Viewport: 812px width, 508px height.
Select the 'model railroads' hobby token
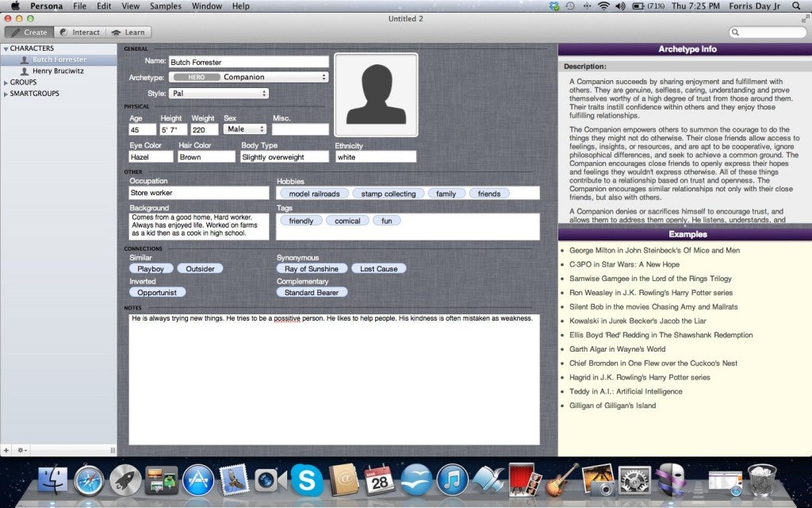coord(314,194)
